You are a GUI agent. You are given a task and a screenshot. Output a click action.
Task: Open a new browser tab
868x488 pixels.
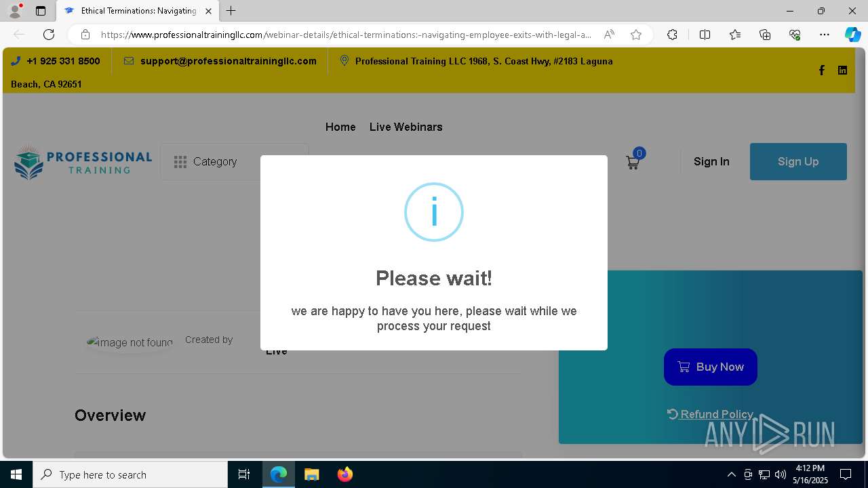click(231, 11)
